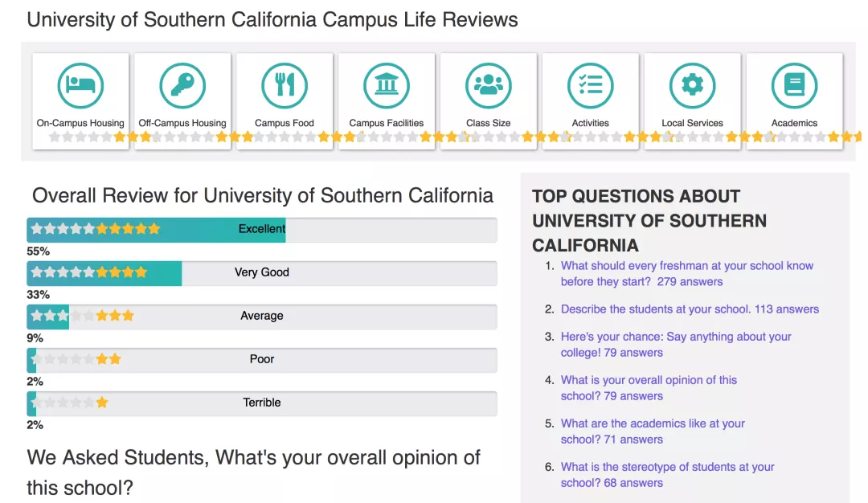Open the Campus Food fork-and-knife icon

[285, 84]
